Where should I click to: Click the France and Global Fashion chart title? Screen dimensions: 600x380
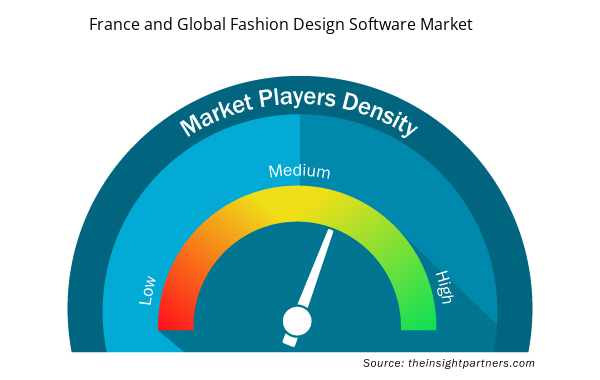point(281,24)
